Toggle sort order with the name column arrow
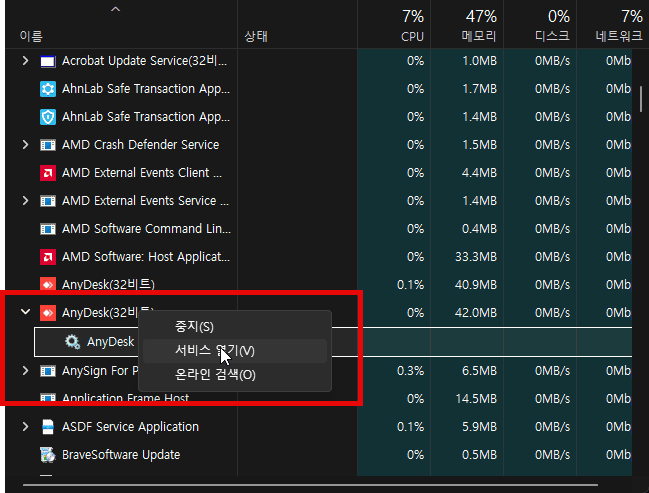This screenshot has height=493, width=649. pyautogui.click(x=115, y=9)
